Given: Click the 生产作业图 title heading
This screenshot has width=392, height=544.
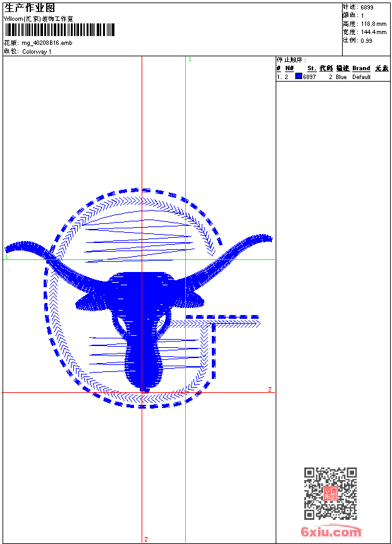Looking at the screenshot, I should (30, 8).
